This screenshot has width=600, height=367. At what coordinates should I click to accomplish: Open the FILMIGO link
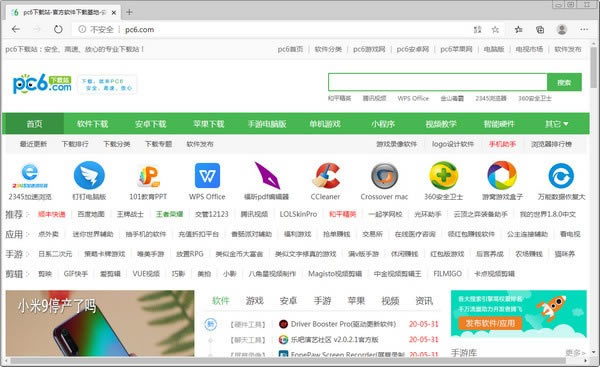tap(448, 274)
